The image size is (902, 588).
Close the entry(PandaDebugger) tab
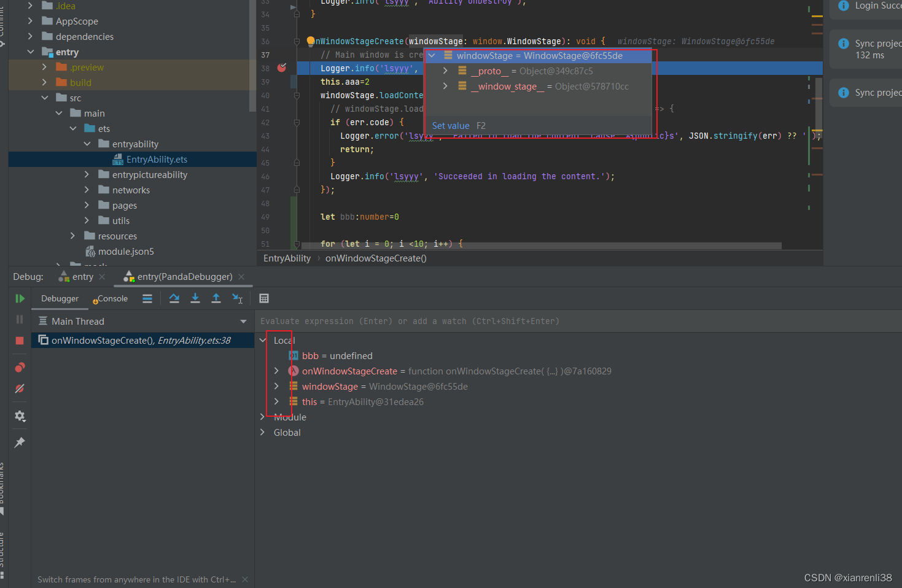(241, 277)
